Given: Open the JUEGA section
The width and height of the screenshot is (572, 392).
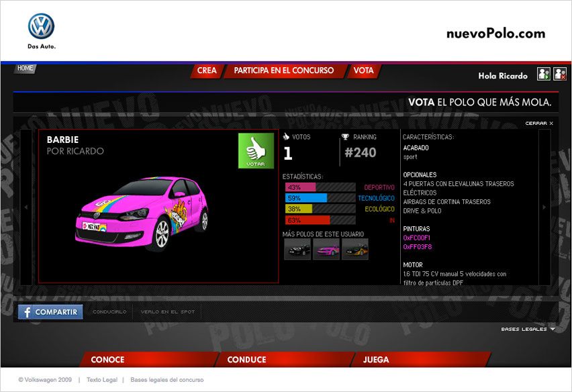Looking at the screenshot, I should point(420,360).
